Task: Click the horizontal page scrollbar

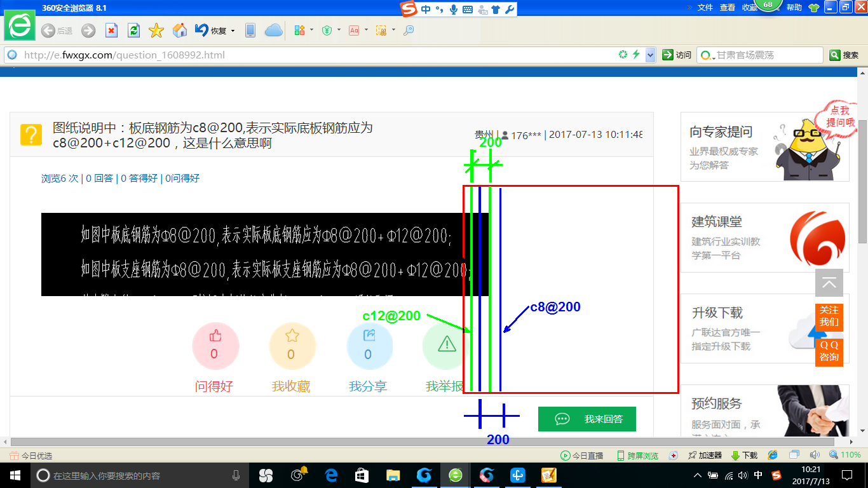Action: point(423,442)
